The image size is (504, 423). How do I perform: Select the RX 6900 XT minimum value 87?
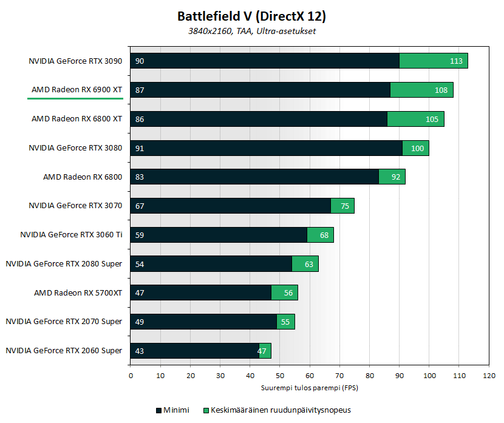click(x=140, y=90)
